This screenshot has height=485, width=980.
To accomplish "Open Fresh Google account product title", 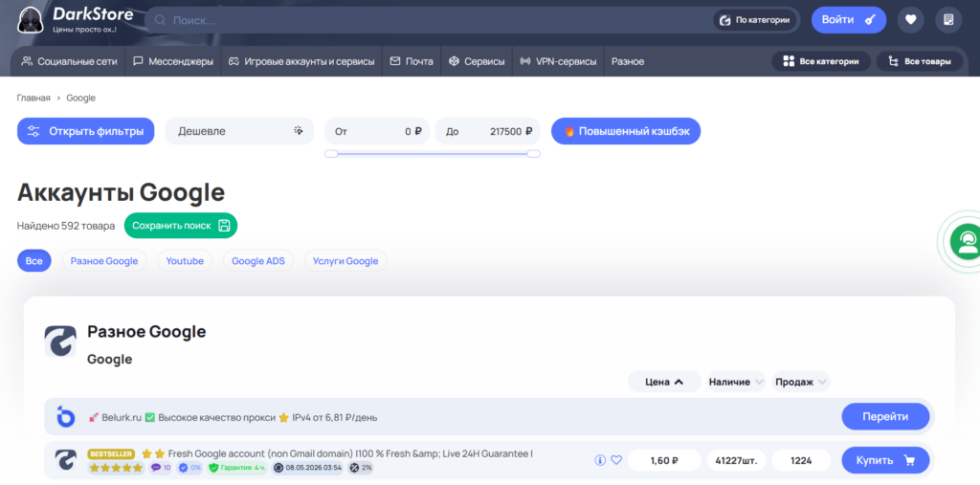I will point(350,453).
